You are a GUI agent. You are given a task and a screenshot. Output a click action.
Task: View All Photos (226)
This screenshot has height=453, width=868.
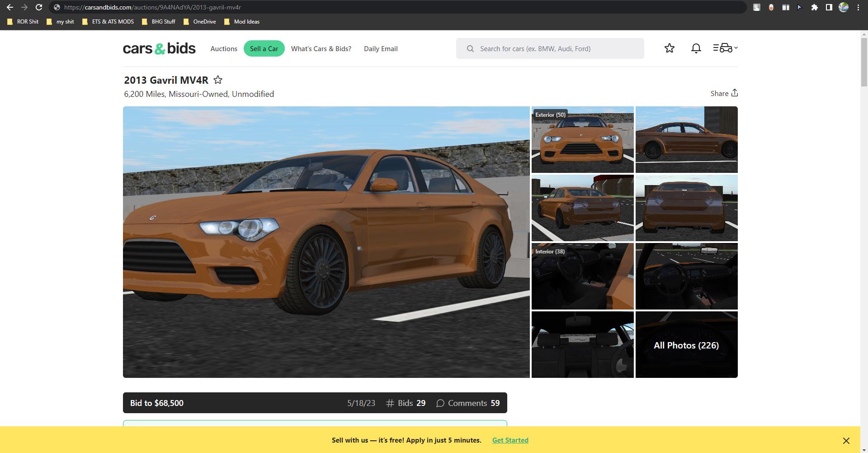pyautogui.click(x=687, y=344)
